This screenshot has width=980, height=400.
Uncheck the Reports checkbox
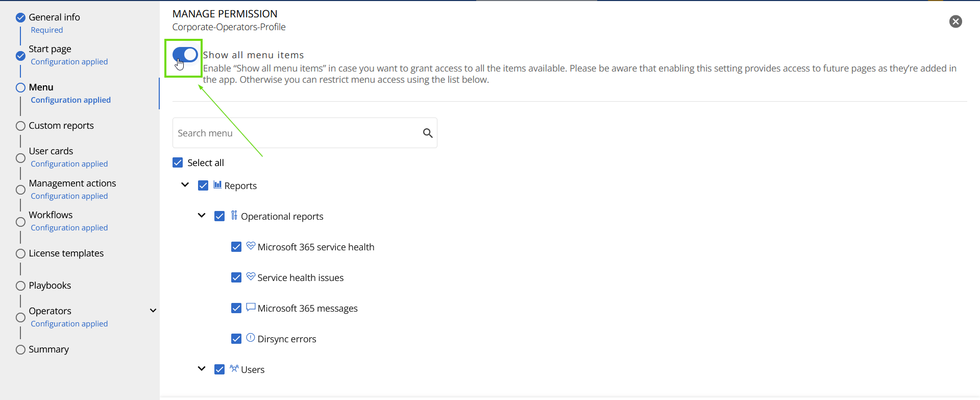coord(203,185)
